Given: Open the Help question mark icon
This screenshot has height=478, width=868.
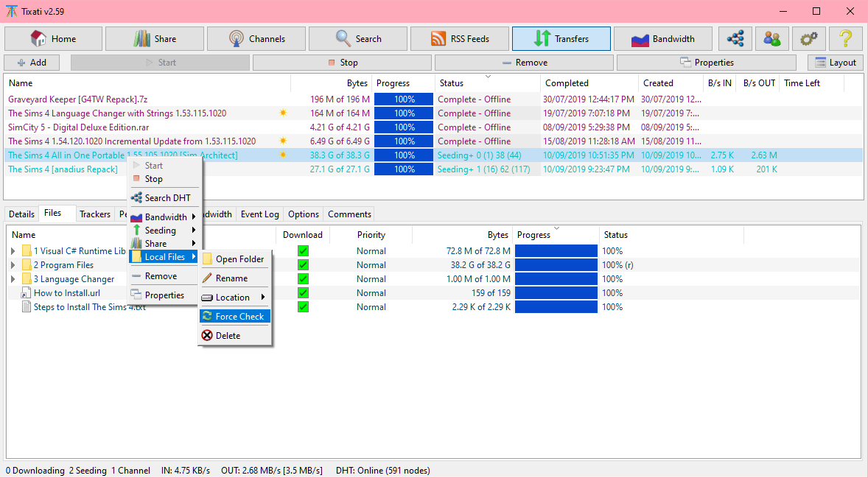Looking at the screenshot, I should [845, 39].
